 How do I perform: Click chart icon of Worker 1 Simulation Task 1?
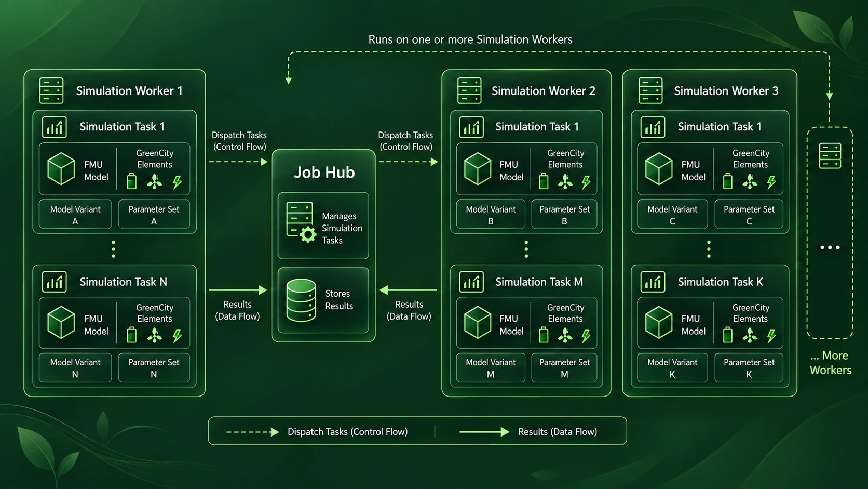55,127
